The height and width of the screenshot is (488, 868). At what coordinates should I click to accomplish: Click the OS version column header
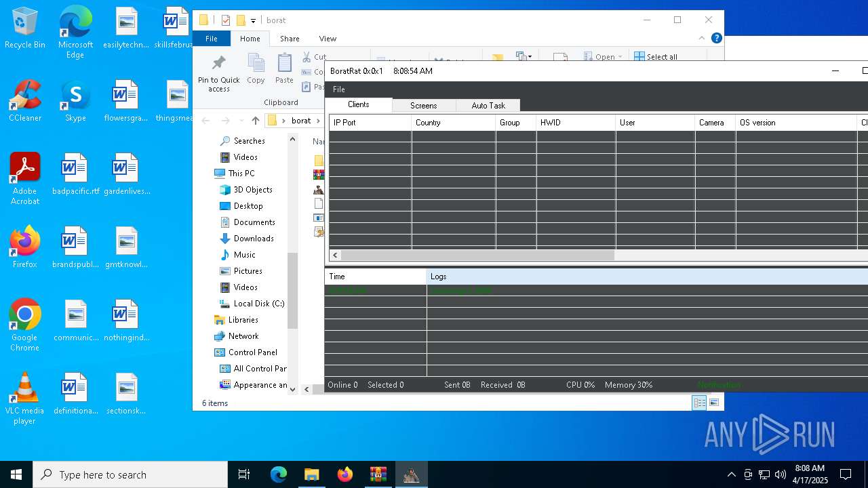point(796,123)
